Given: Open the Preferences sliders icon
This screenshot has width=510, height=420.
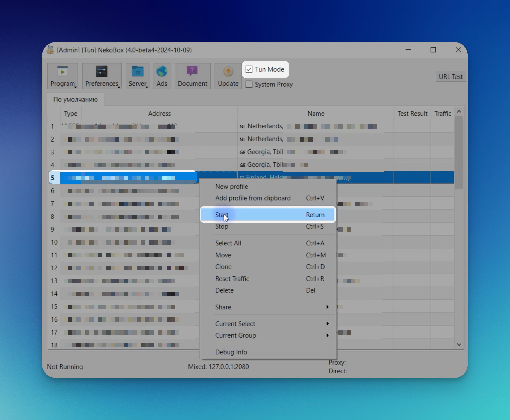Looking at the screenshot, I should click(x=102, y=72).
